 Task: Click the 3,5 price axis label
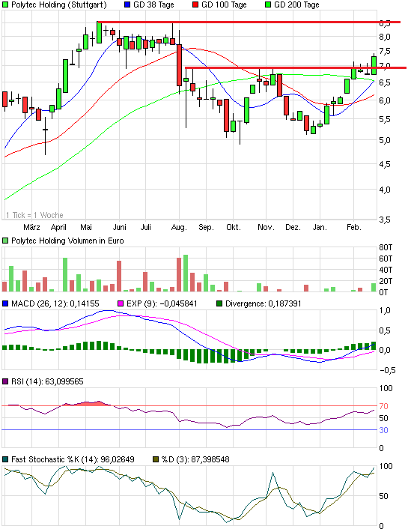(385, 220)
